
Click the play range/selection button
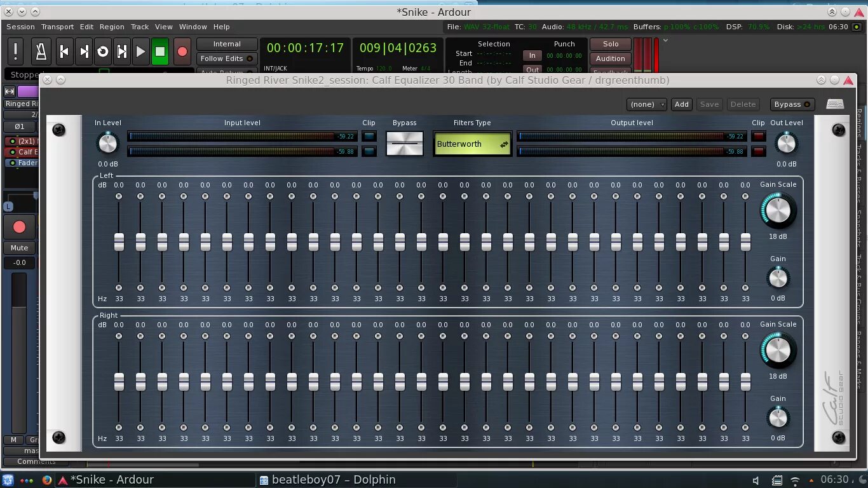121,51
